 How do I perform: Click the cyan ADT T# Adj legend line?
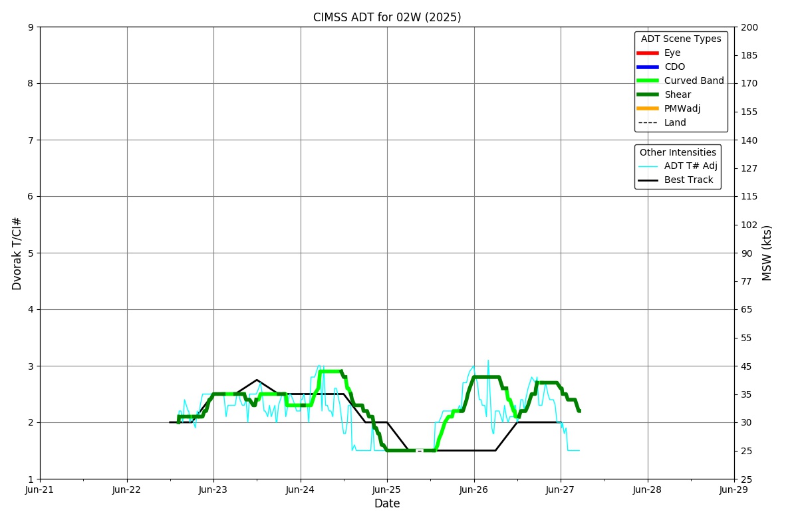tap(647, 166)
